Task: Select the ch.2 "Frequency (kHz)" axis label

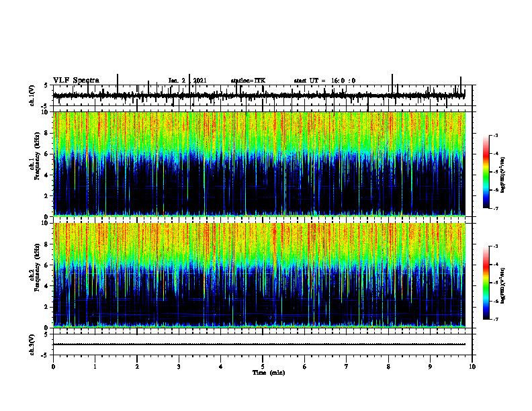Action: pos(38,267)
